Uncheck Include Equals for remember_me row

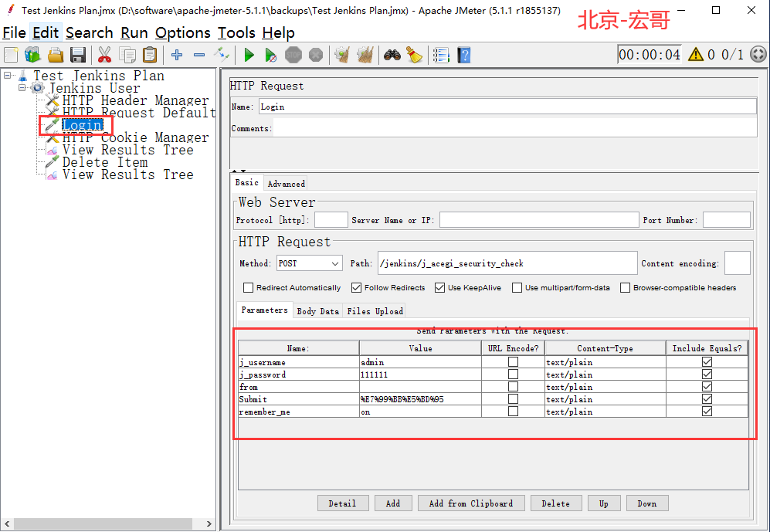coord(707,412)
